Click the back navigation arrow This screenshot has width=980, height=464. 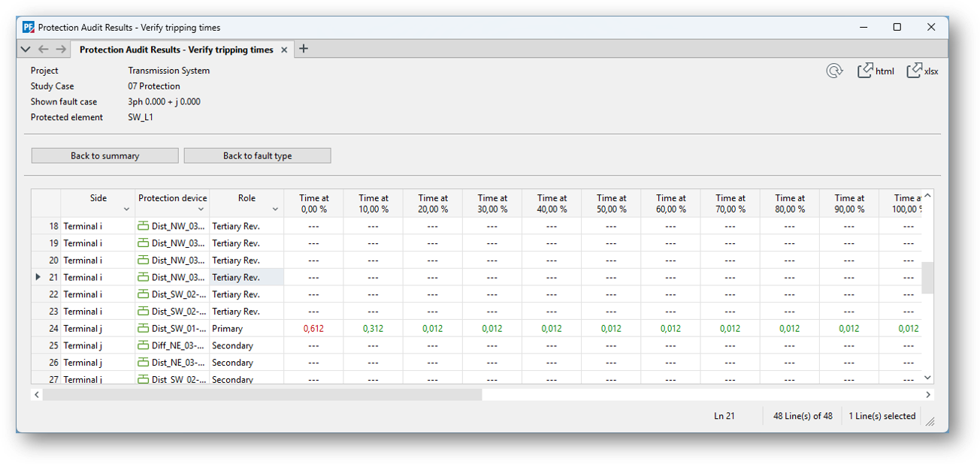point(43,50)
